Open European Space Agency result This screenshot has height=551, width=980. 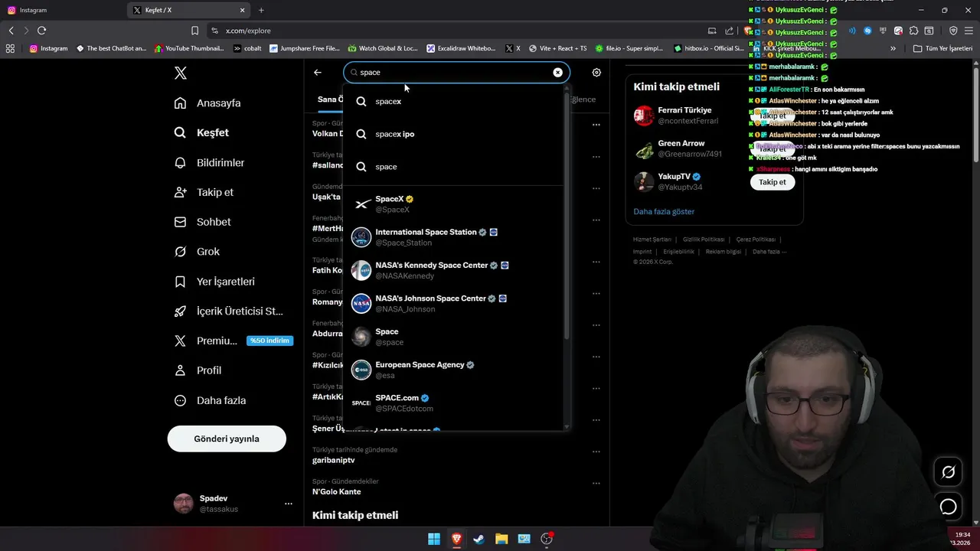pyautogui.click(x=454, y=370)
